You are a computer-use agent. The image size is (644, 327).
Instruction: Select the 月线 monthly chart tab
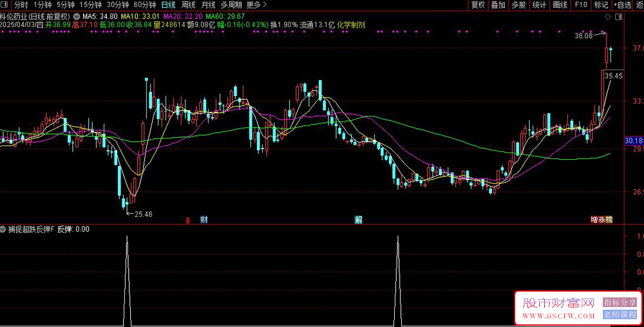(x=208, y=5)
